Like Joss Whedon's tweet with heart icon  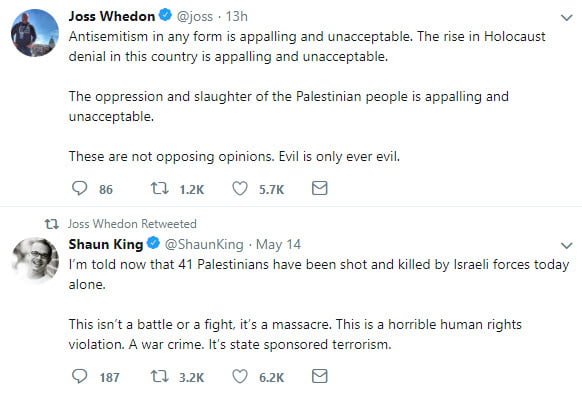tap(240, 188)
